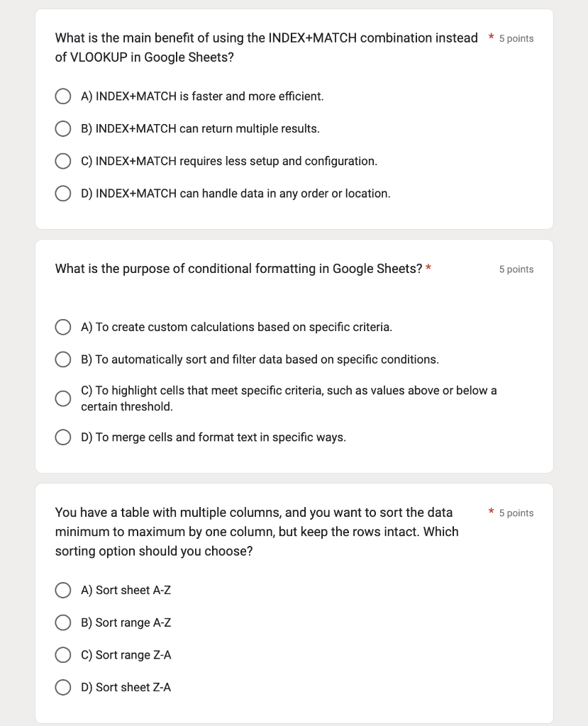Click the sorting table question text
Screen dimensions: 588x726
257,532
